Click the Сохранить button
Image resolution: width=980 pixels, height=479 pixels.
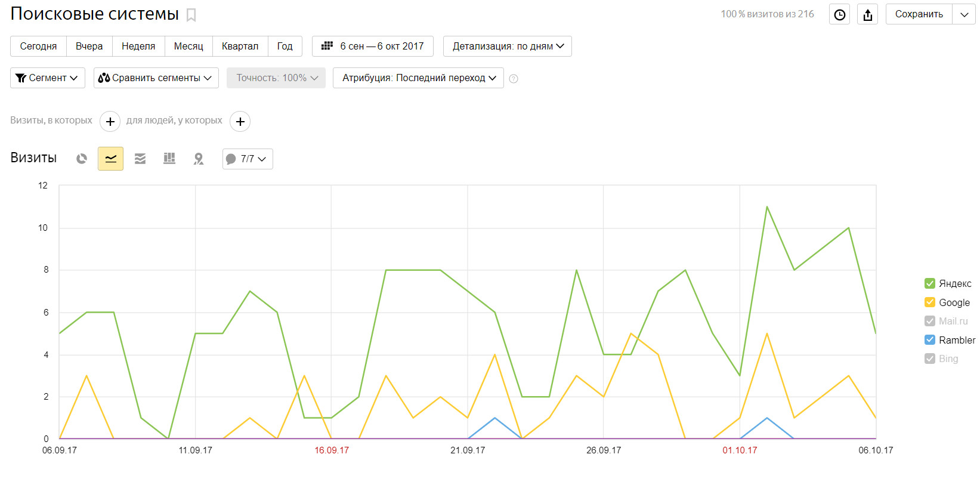[919, 14]
